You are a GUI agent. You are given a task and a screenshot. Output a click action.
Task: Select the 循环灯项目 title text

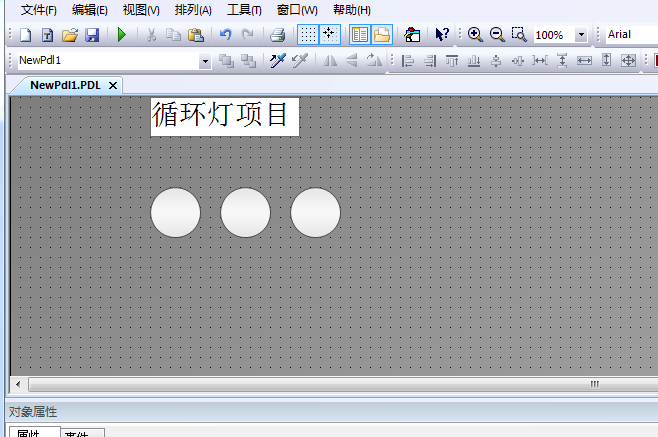pyautogui.click(x=225, y=116)
